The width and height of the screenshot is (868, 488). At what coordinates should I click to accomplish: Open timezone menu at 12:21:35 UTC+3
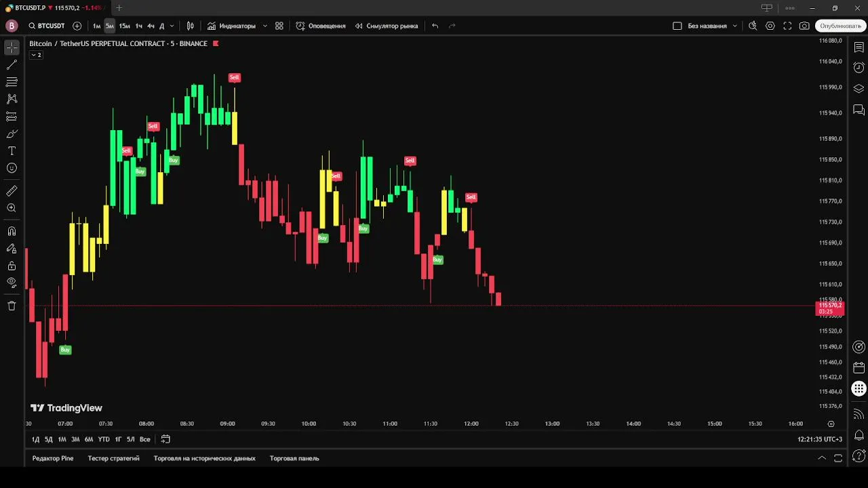coord(820,439)
